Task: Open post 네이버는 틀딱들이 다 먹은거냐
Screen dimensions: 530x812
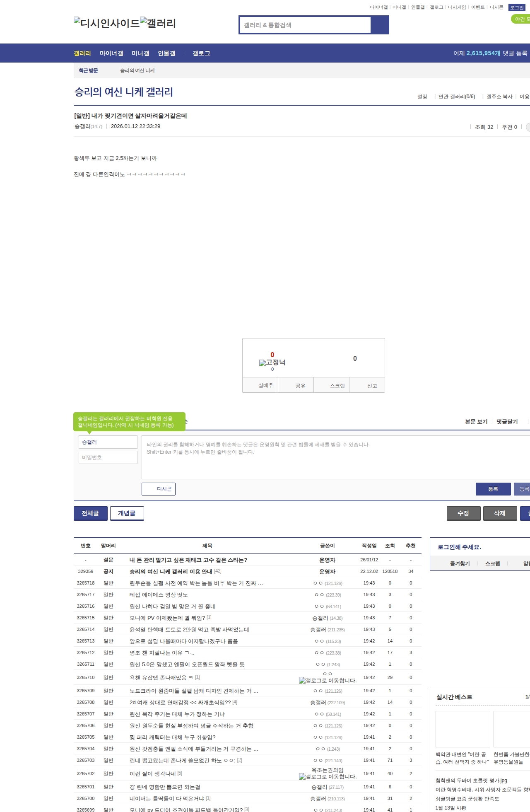Action: [x=167, y=799]
